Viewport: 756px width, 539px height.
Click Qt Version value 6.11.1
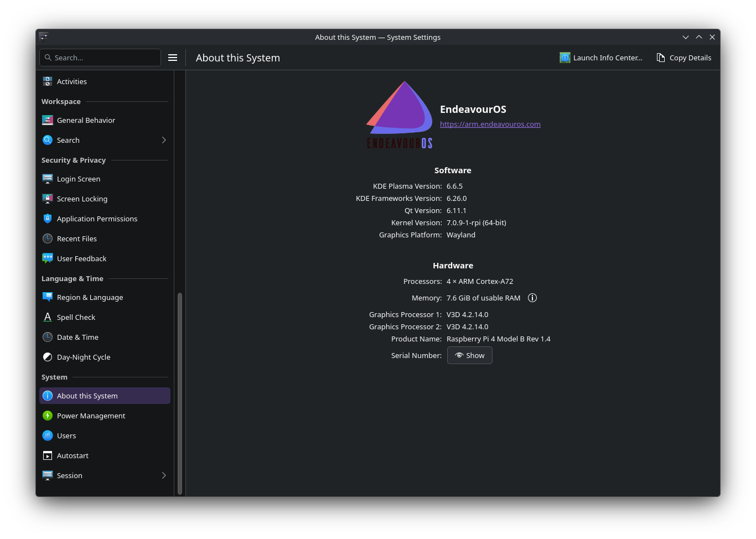457,210
